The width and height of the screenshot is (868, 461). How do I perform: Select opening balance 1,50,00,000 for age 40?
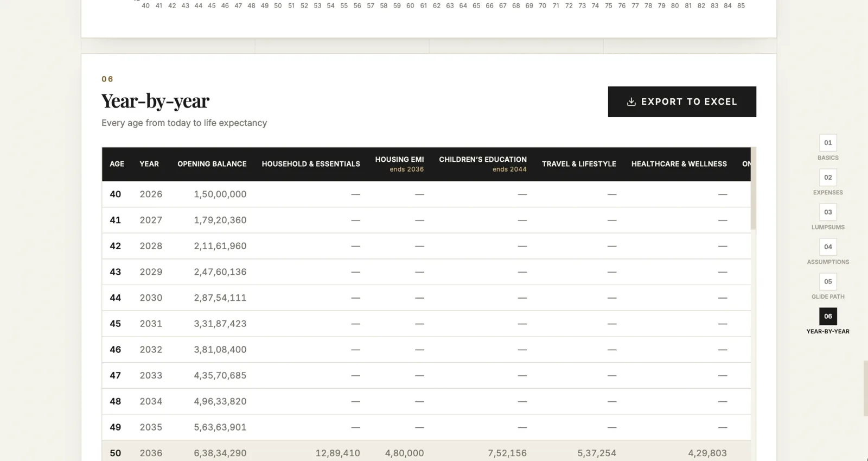220,194
